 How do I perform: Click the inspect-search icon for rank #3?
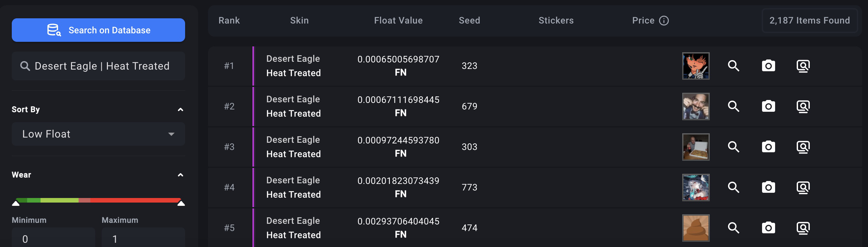coord(803,147)
